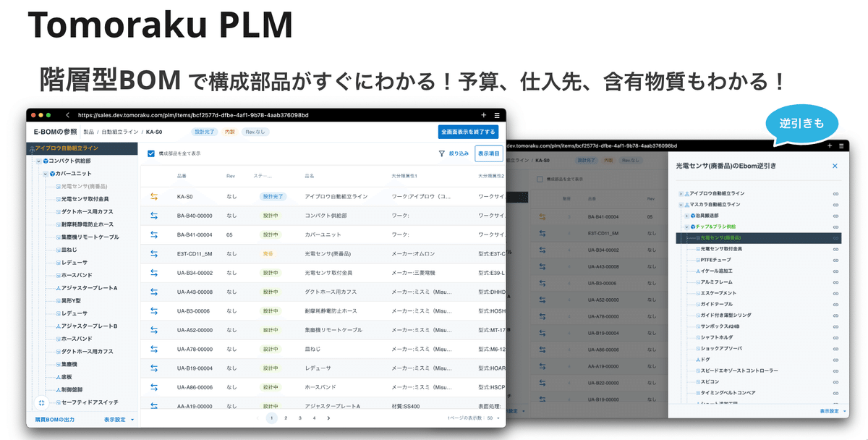Click the filter funnel icon 絞り込み

(x=442, y=153)
